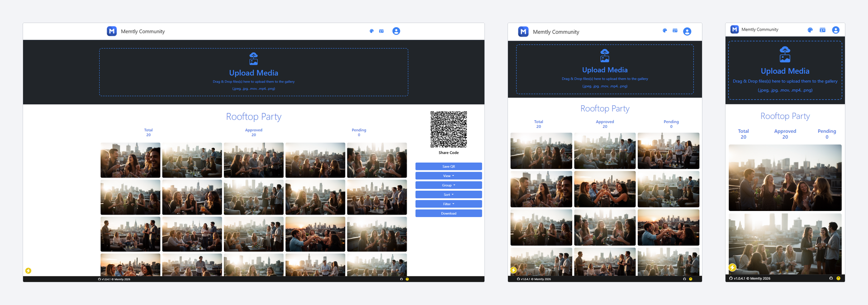The height and width of the screenshot is (305, 868).
Task: Open the first gallery photo in the tablet view
Action: click(x=541, y=151)
